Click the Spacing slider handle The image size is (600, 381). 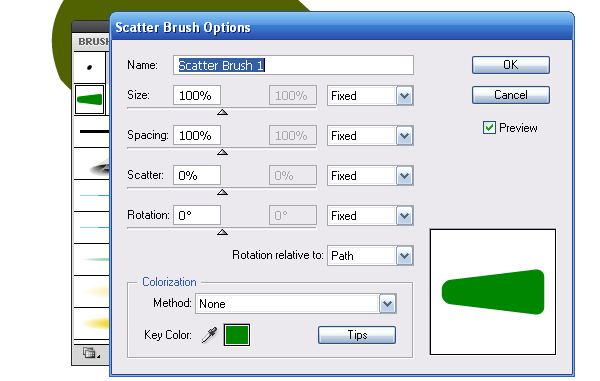click(222, 152)
